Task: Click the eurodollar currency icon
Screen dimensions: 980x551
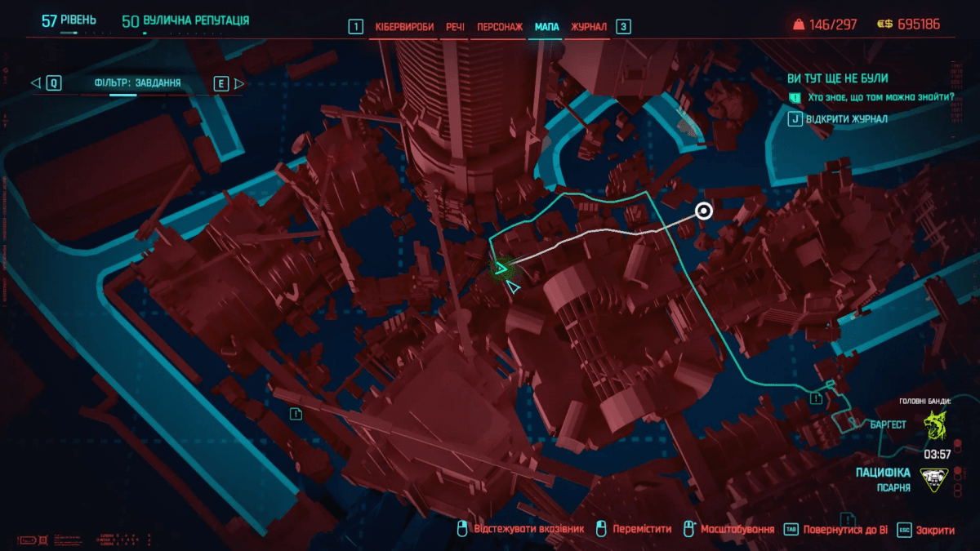Action: click(x=884, y=24)
